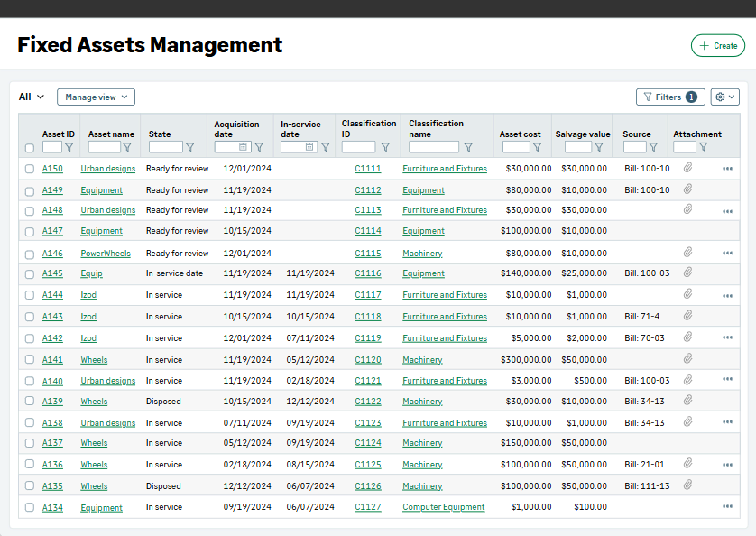
Task: Select the checkbox for asset A149
Action: [30, 191]
